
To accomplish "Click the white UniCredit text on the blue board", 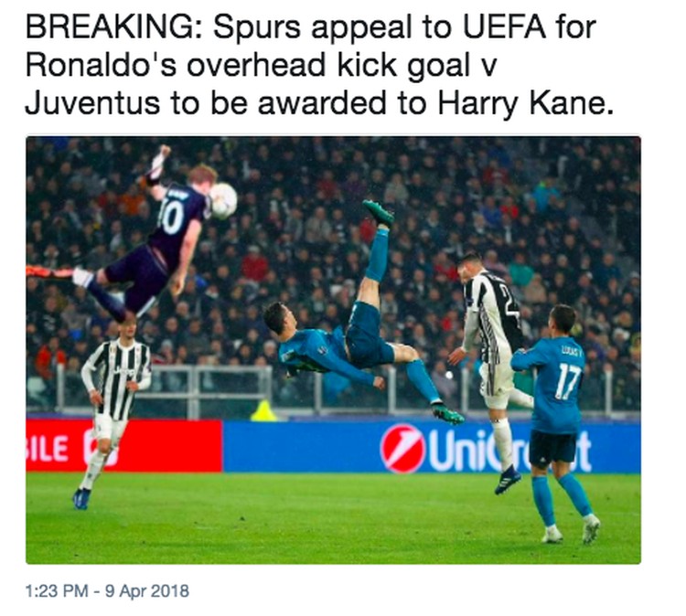I will (x=509, y=450).
